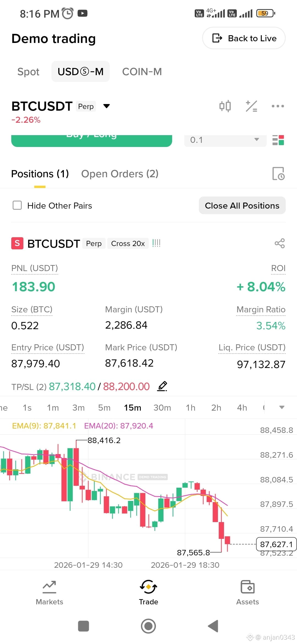297x644 pixels.
Task: Select the 30m chart interval
Action: (x=162, y=408)
